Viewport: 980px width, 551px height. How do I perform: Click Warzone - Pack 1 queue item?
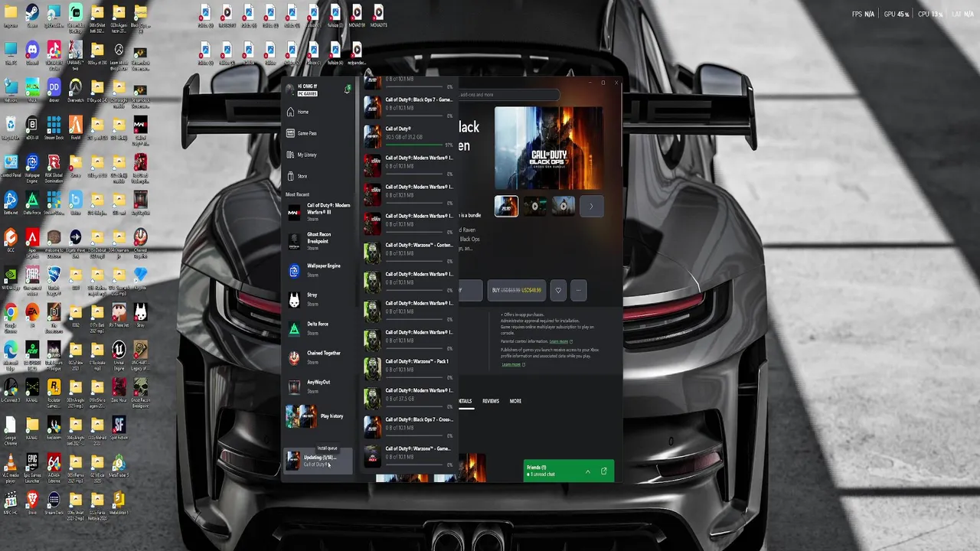pos(409,367)
